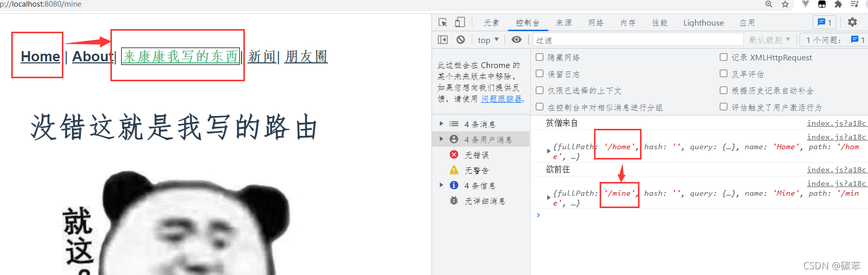Open the media control playlist icon

click(854, 4)
